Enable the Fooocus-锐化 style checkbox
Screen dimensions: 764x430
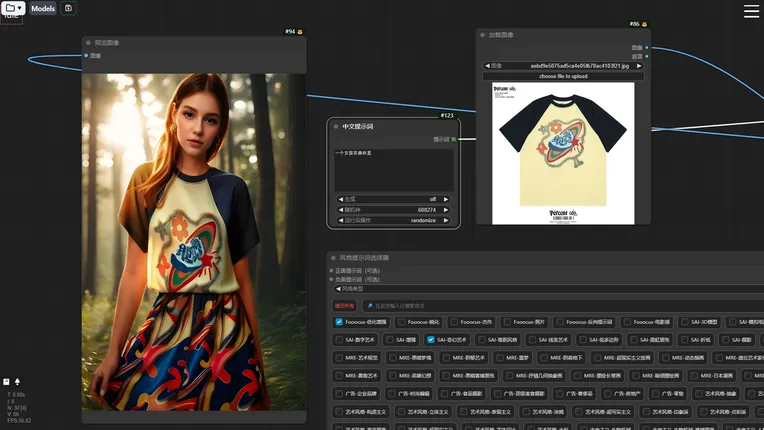pyautogui.click(x=400, y=322)
